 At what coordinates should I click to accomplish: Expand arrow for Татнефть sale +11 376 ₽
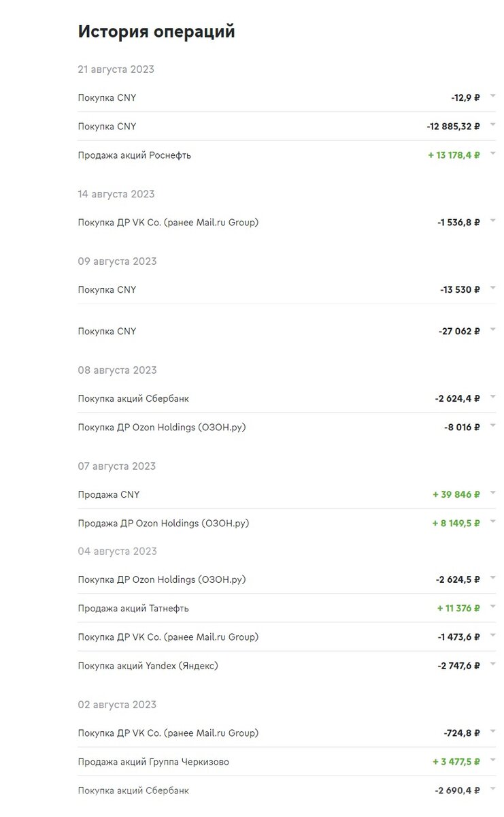pos(492,607)
